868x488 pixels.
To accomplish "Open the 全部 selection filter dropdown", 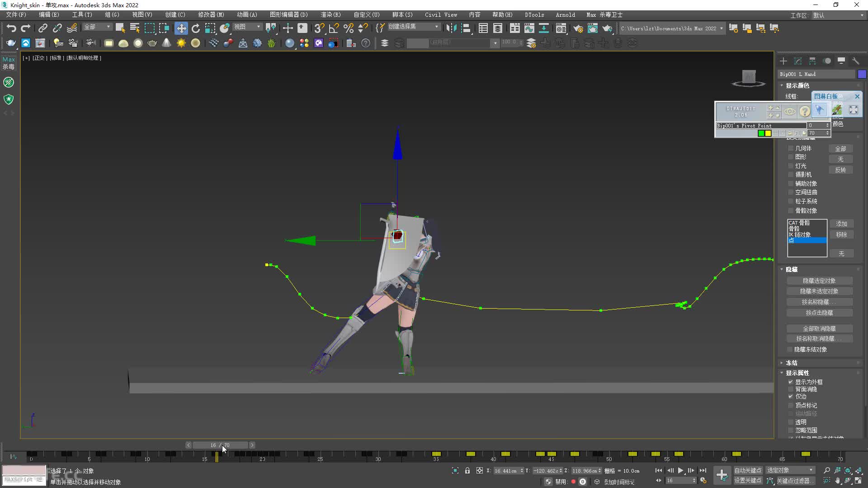I will [x=97, y=27].
